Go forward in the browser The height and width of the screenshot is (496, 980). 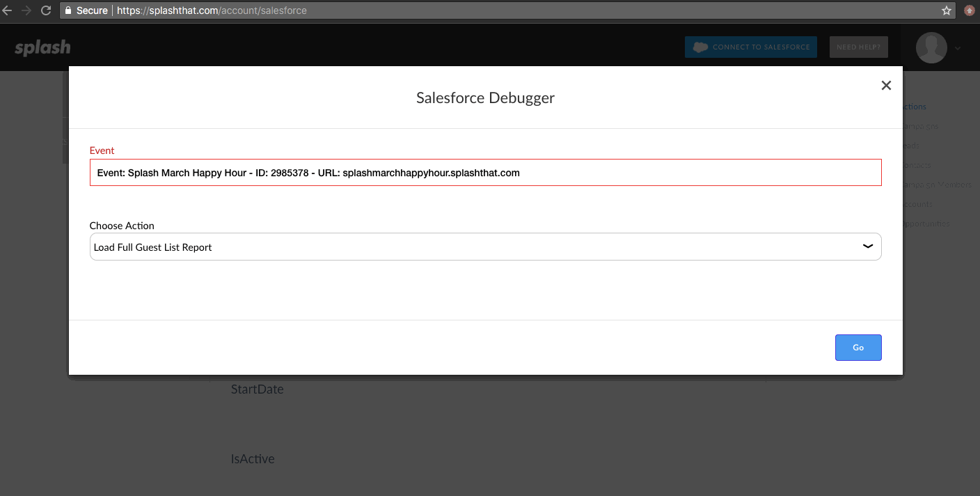coord(26,10)
